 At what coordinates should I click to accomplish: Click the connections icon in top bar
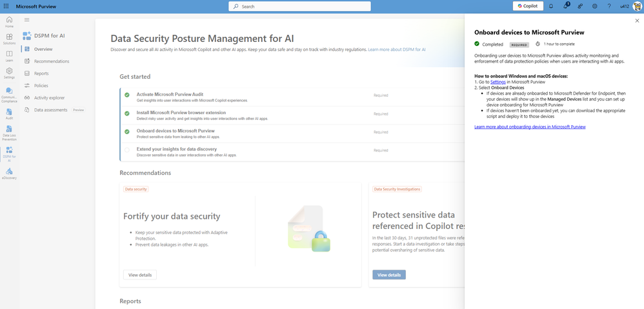(x=580, y=6)
